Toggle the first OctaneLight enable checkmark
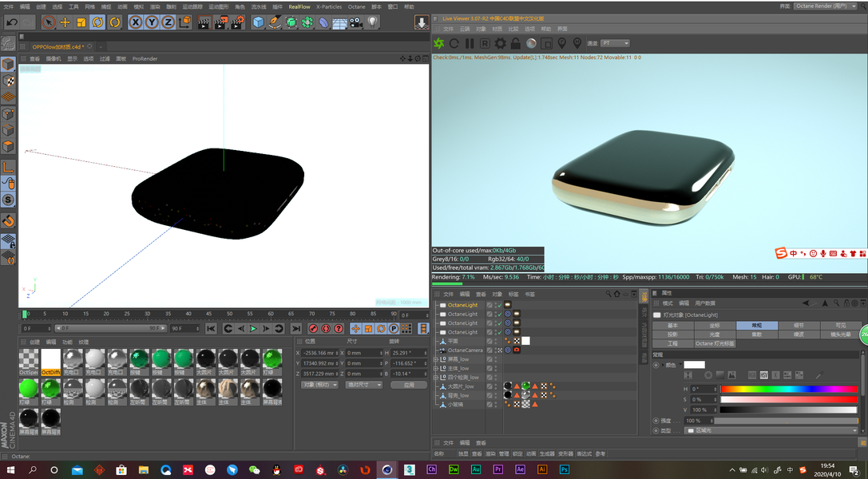The image size is (868, 479). (x=499, y=305)
